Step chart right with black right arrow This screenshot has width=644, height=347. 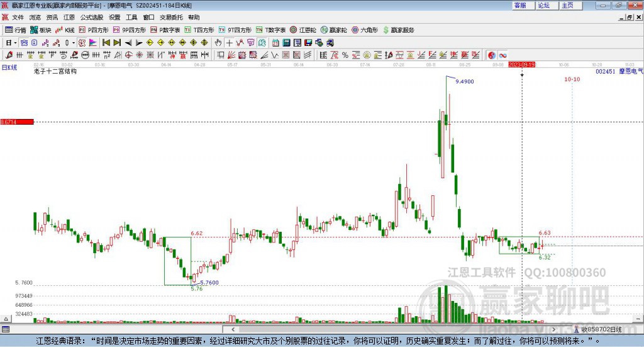click(139, 43)
